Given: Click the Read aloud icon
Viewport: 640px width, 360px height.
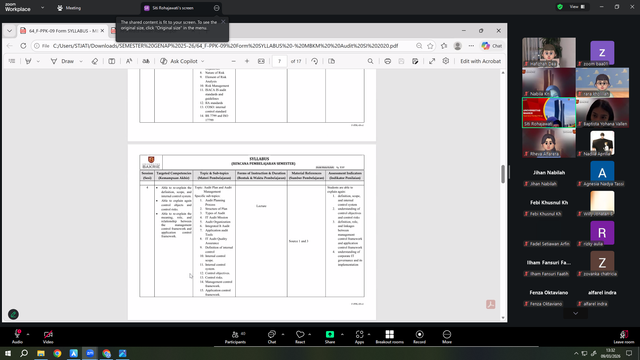Looking at the screenshot, I should click(129, 61).
